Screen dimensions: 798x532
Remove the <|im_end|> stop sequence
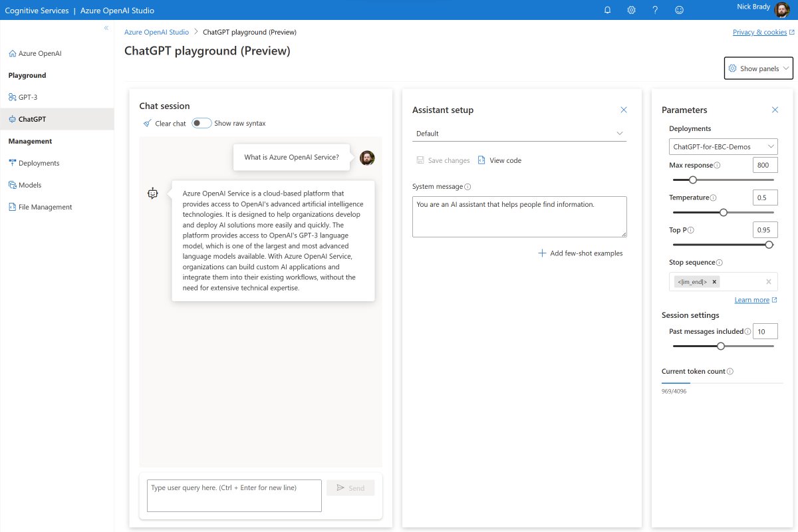tap(714, 281)
